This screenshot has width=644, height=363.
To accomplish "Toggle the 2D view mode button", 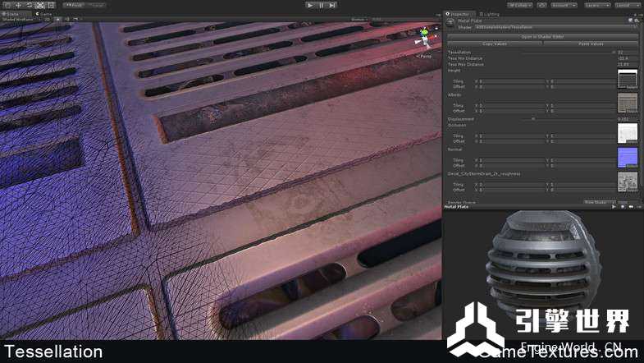I will [x=48, y=20].
